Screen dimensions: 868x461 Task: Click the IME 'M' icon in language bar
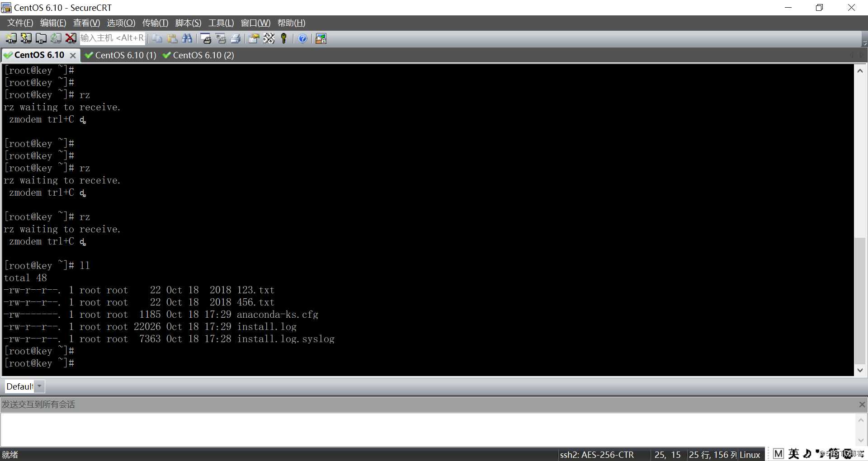[x=778, y=454]
